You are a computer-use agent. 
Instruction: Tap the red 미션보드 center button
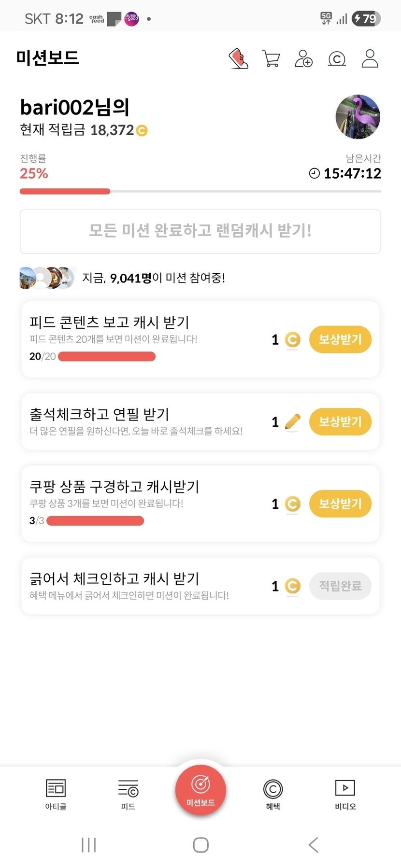pos(200,790)
